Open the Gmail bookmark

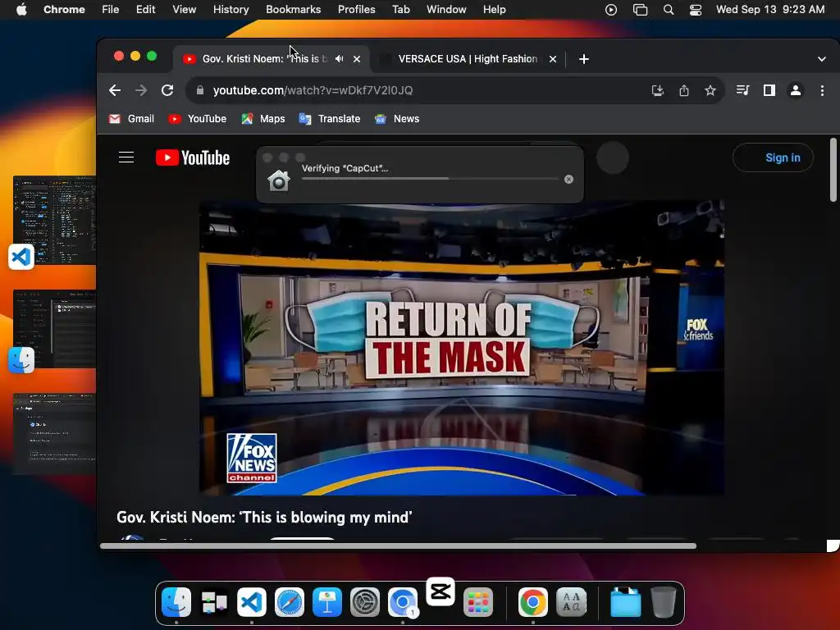(x=131, y=119)
